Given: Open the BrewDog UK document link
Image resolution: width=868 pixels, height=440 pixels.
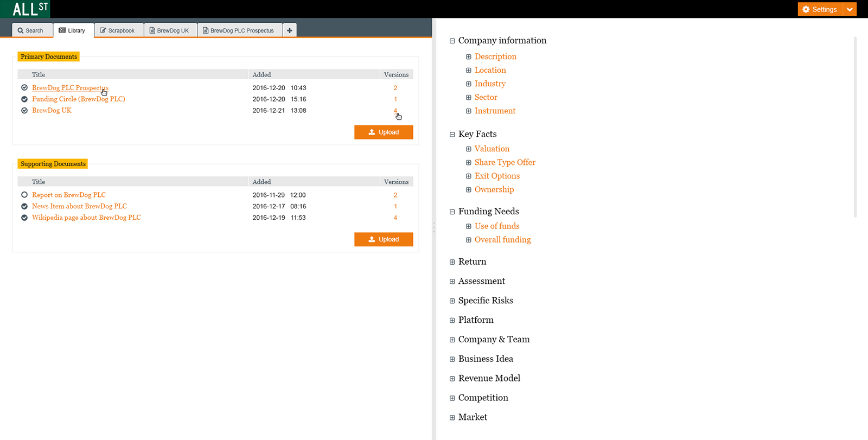Looking at the screenshot, I should [x=52, y=110].
